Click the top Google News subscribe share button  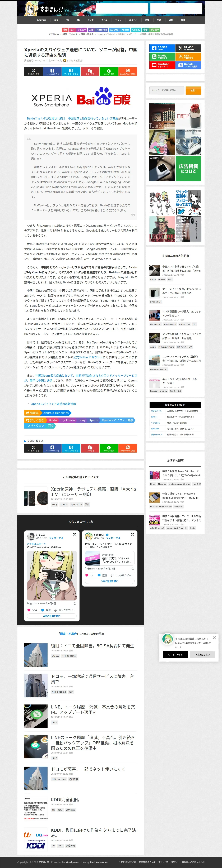pos(128,71)
